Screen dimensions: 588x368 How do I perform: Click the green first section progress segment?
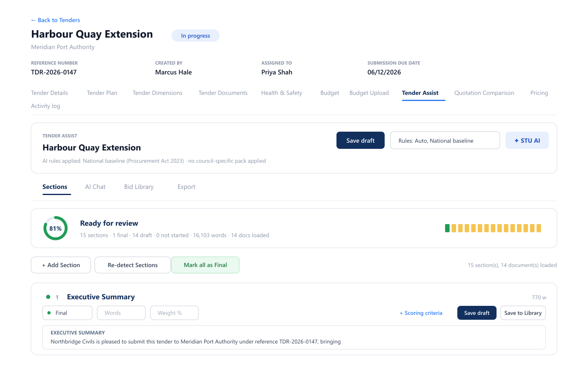click(447, 228)
